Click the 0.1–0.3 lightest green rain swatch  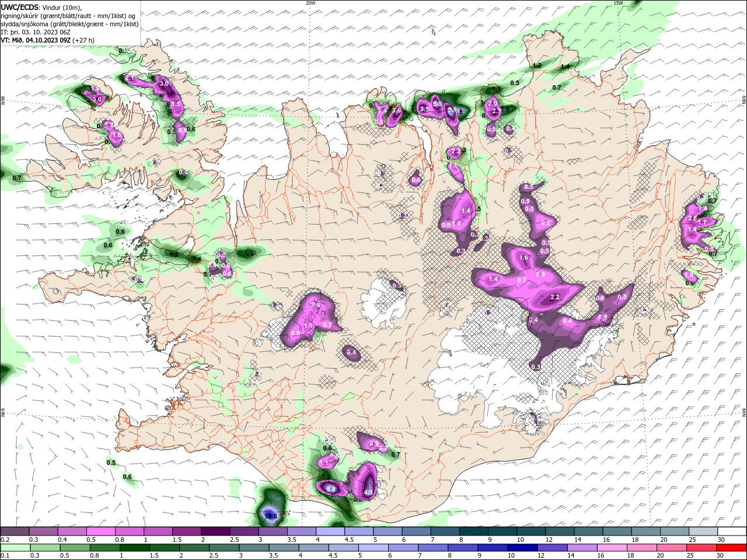(x=16, y=548)
